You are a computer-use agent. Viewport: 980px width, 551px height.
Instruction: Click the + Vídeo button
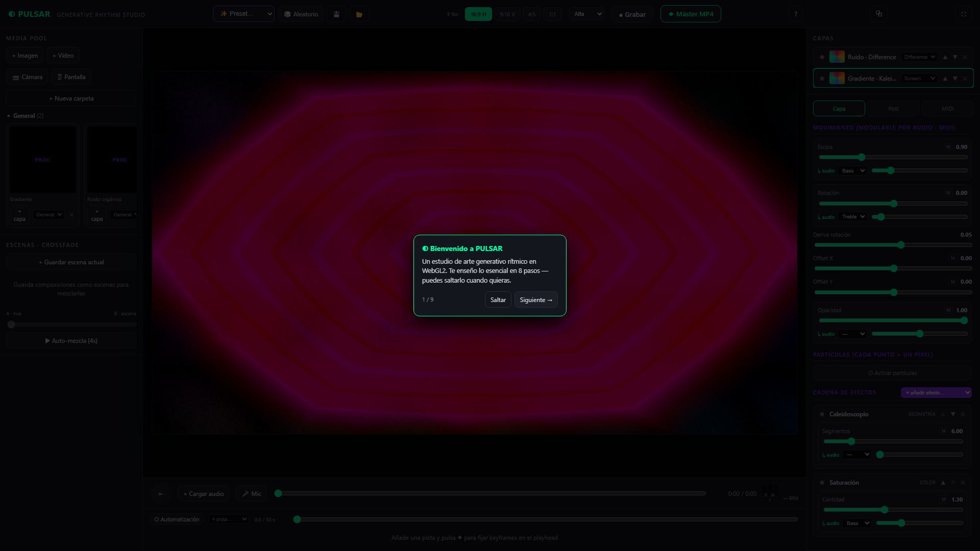(63, 56)
